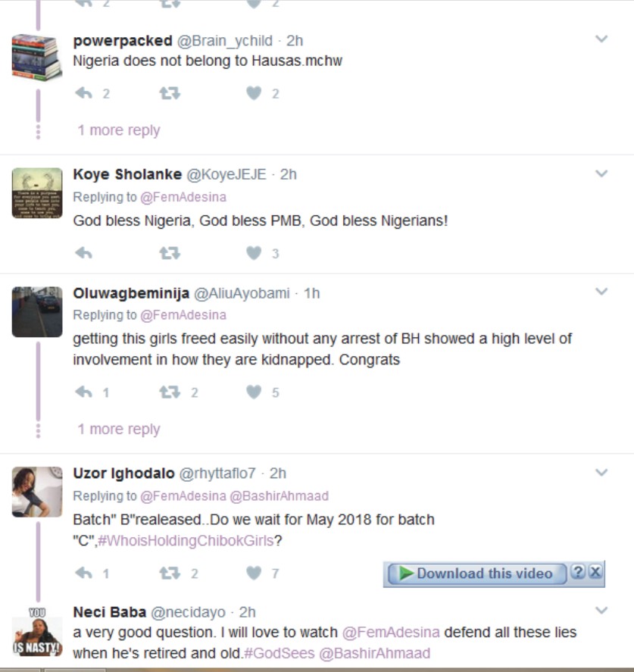Retweet Koye Sholanke's tweet
The image size is (634, 672).
pyautogui.click(x=170, y=253)
